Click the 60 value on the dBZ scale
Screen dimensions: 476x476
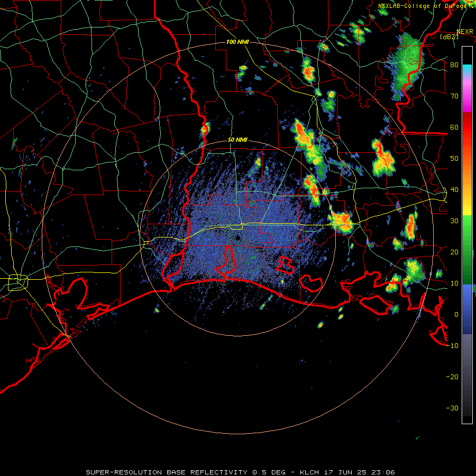pos(454,127)
